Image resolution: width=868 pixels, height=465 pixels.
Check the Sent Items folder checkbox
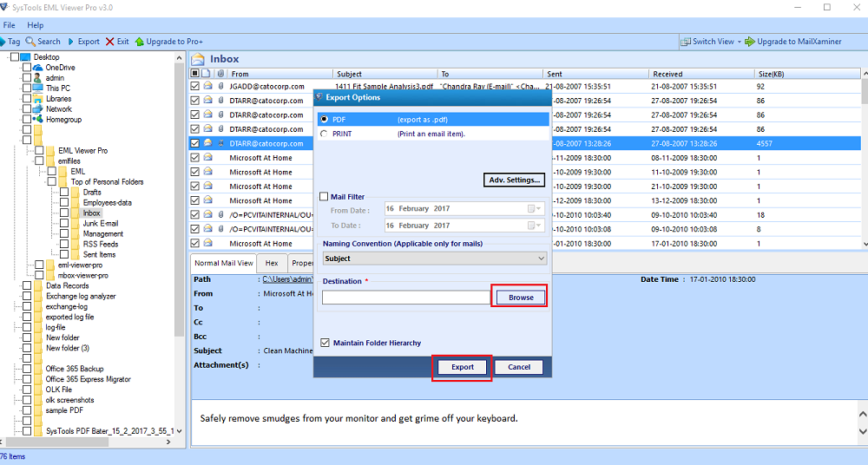click(64, 255)
